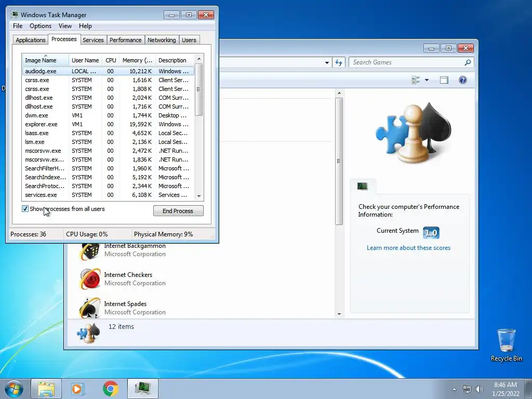Image resolution: width=532 pixels, height=399 pixels.
Task: Toggle Show processes from all users checkbox
Action: click(25, 209)
